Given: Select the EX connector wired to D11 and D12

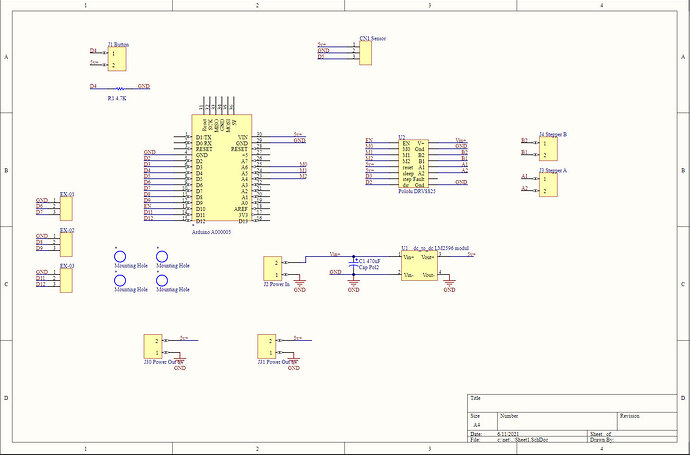Looking at the screenshot, I should [x=66, y=280].
